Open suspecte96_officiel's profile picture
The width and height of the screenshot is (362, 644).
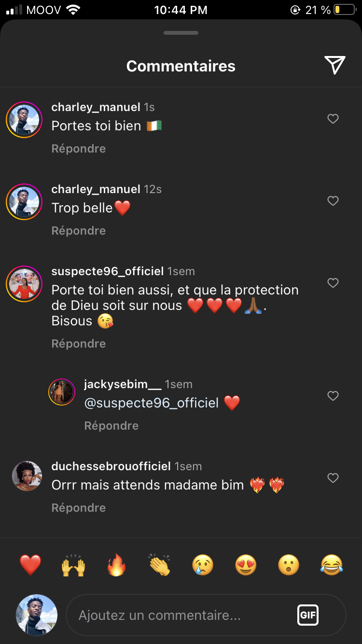[x=24, y=284]
